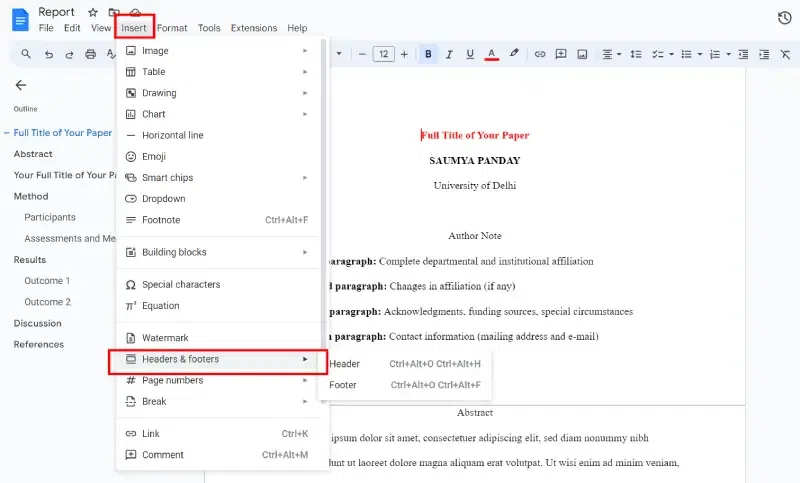This screenshot has height=483, width=800.
Task: Redo the last action
Action: click(69, 54)
